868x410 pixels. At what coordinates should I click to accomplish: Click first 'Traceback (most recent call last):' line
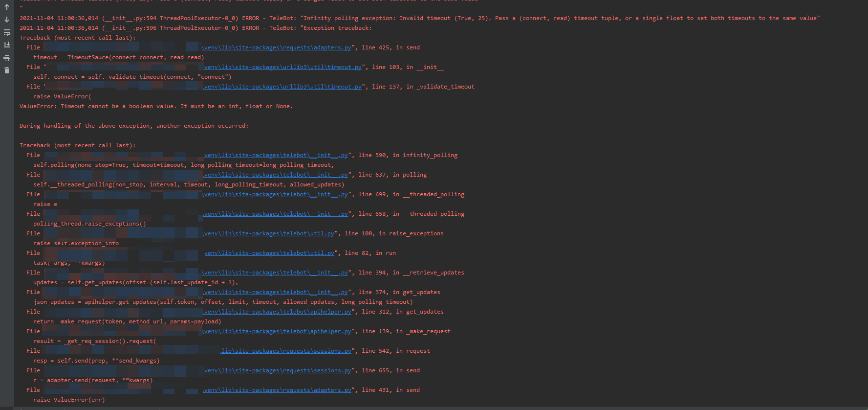78,38
